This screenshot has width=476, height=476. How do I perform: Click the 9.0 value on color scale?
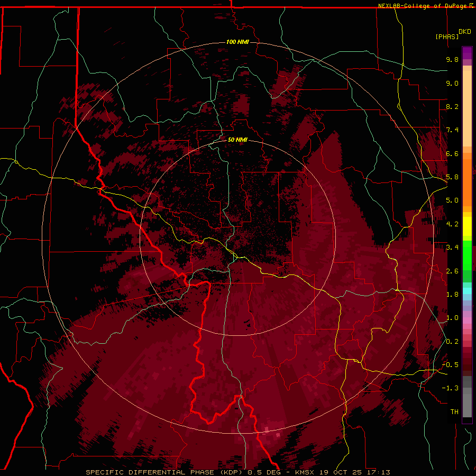[452, 83]
